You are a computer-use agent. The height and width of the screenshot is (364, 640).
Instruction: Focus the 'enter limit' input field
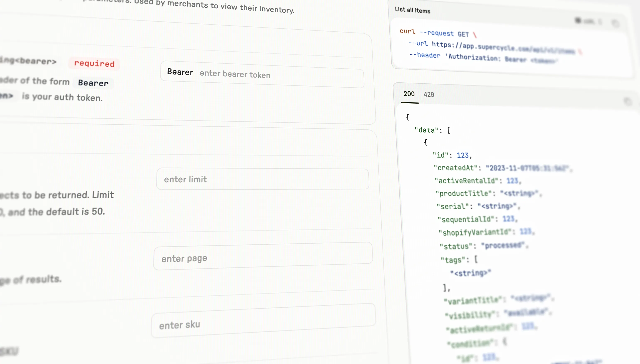coord(263,179)
